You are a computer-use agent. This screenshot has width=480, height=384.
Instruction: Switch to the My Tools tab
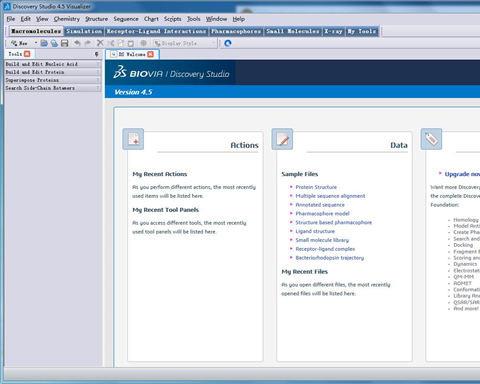[x=362, y=31]
